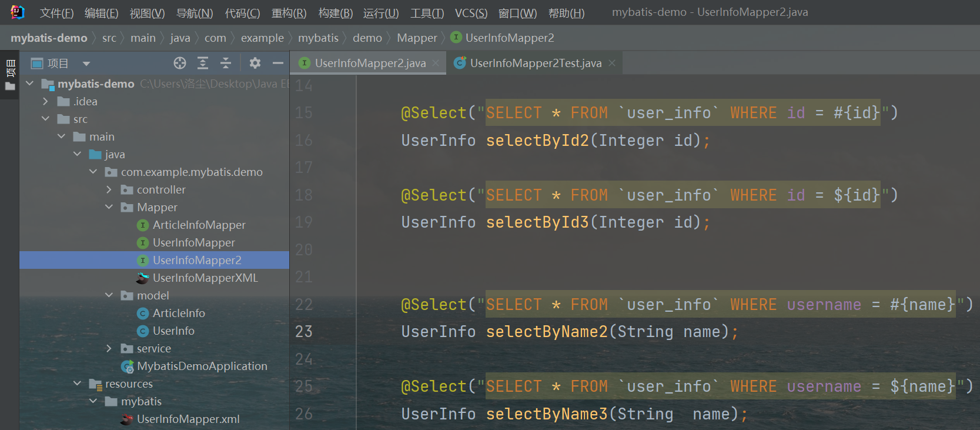Click mybatis-demo breadcrumb
This screenshot has width=980, height=430.
(x=49, y=38)
